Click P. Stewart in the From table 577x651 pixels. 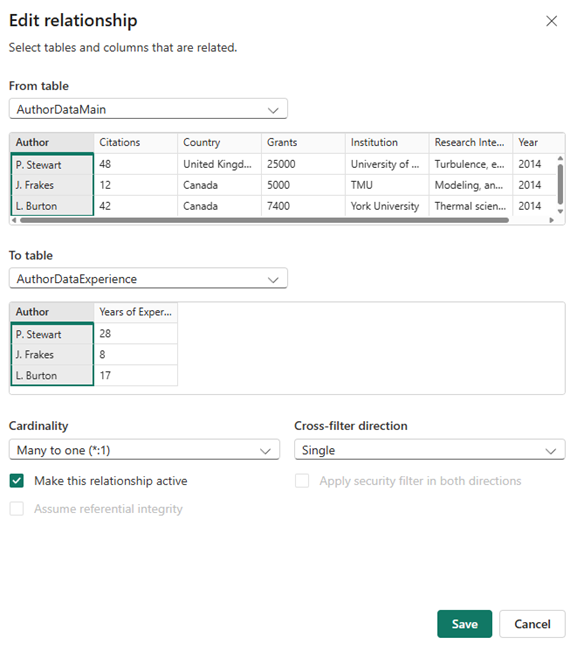click(x=52, y=165)
